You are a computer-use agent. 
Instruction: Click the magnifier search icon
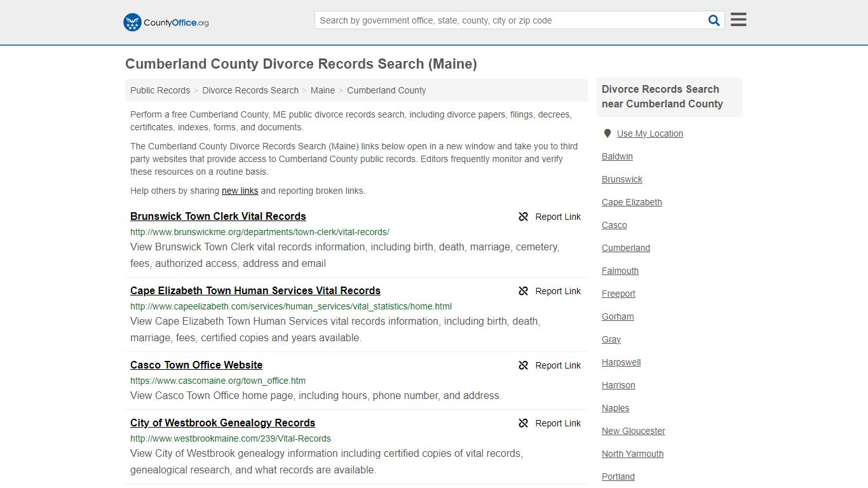[x=714, y=20]
